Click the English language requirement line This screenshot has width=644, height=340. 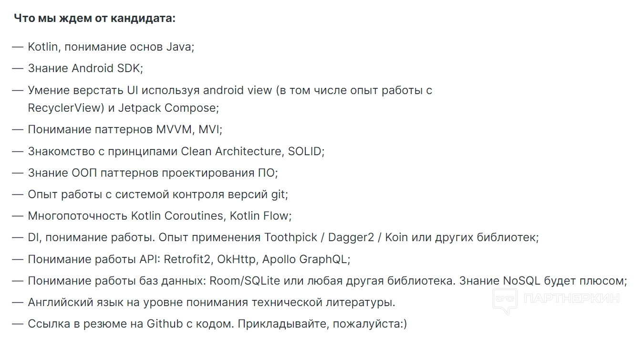click(211, 302)
